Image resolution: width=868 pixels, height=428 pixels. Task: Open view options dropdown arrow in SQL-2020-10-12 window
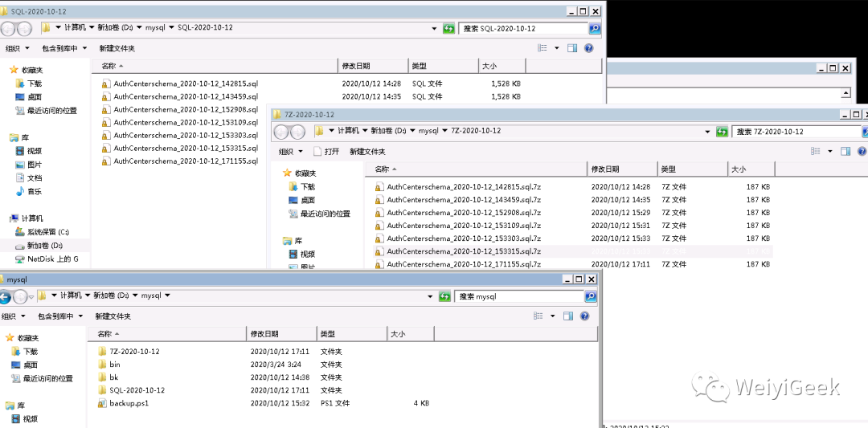[x=557, y=48]
